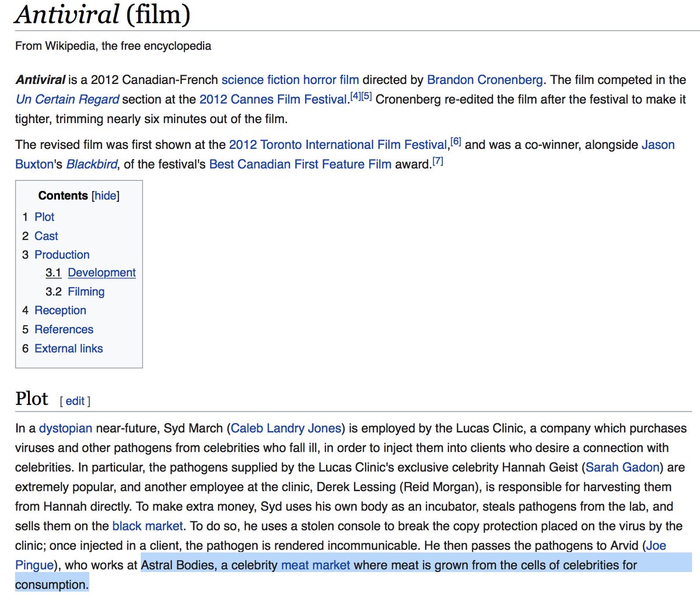Open the 2012 Cannes Film Festival link

[273, 99]
